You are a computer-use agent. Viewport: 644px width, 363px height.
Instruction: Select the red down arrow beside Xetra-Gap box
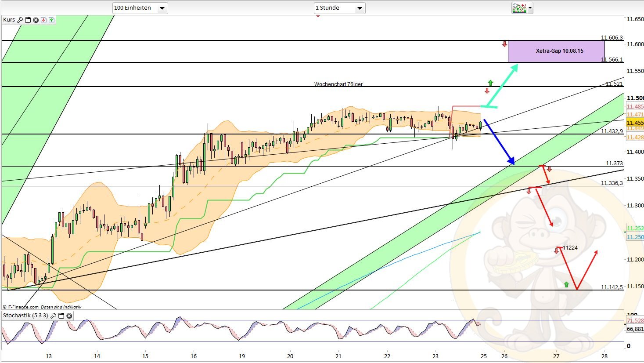pyautogui.click(x=505, y=44)
